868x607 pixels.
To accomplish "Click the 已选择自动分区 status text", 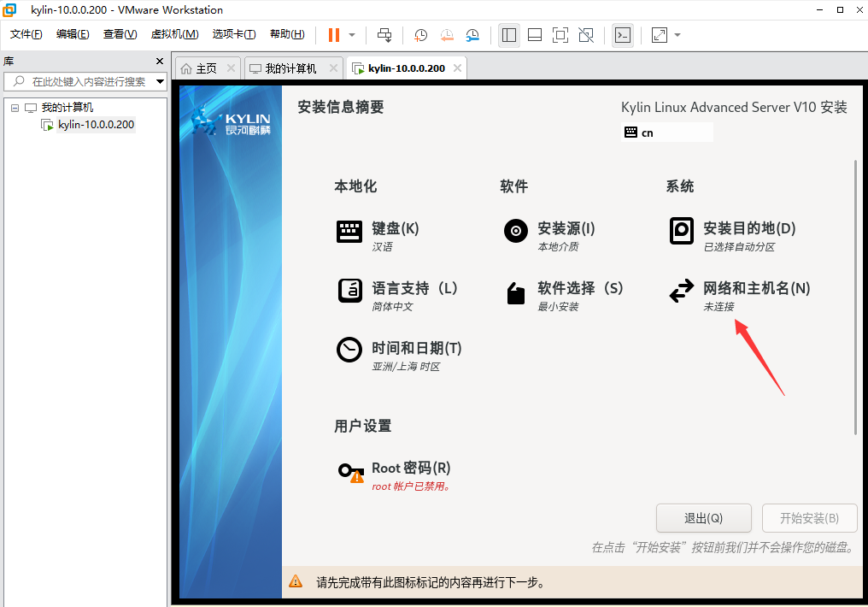I will (x=739, y=246).
